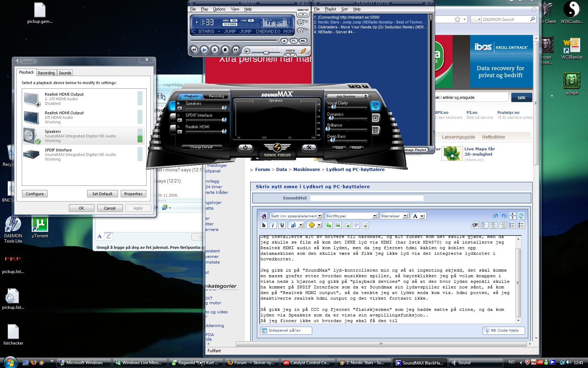
Task: Save SoundMAX preset
Action: (339, 148)
